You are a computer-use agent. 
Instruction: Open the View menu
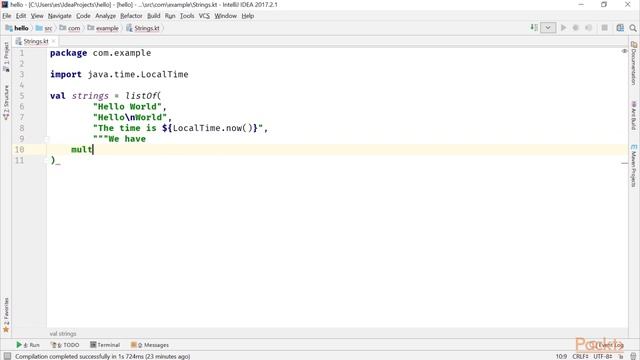click(37, 16)
